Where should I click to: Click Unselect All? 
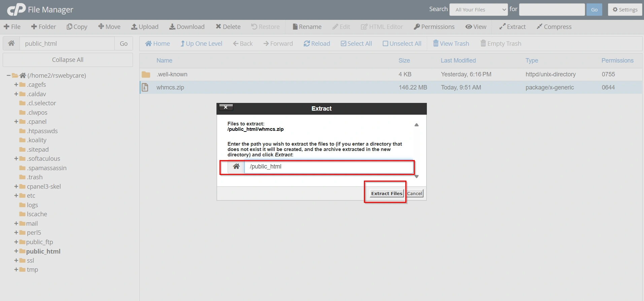[402, 43]
